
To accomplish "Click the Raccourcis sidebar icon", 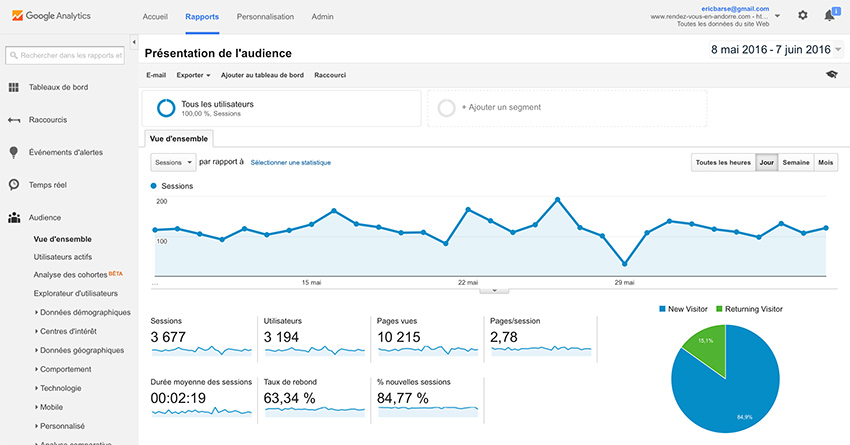I will (x=14, y=120).
